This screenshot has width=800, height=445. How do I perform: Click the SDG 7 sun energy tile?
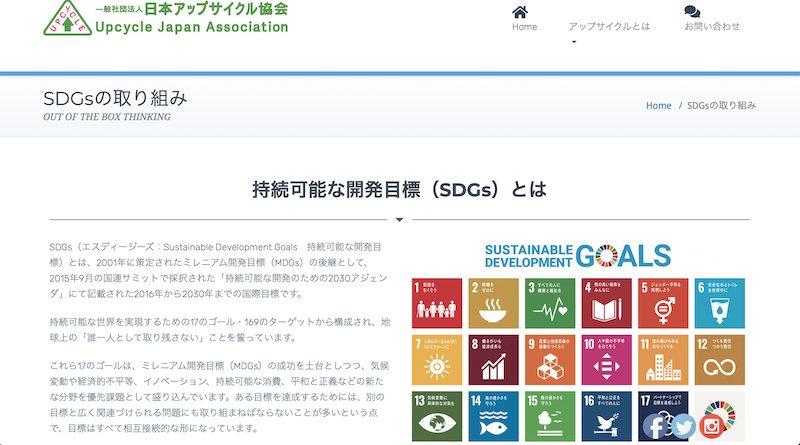(x=437, y=359)
